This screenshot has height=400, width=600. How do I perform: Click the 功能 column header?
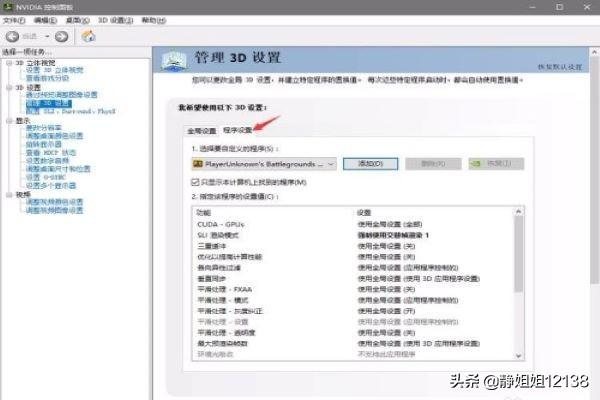[x=203, y=212]
